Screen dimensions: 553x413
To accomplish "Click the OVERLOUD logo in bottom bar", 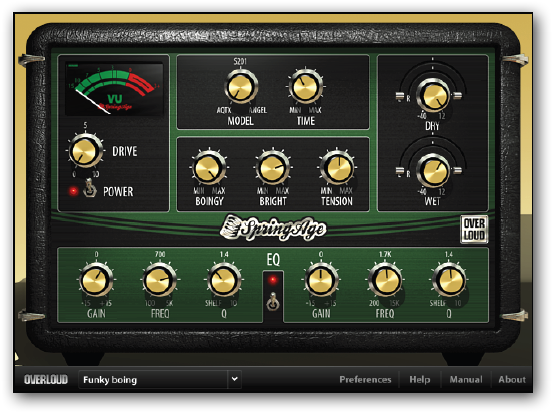I will click(46, 379).
